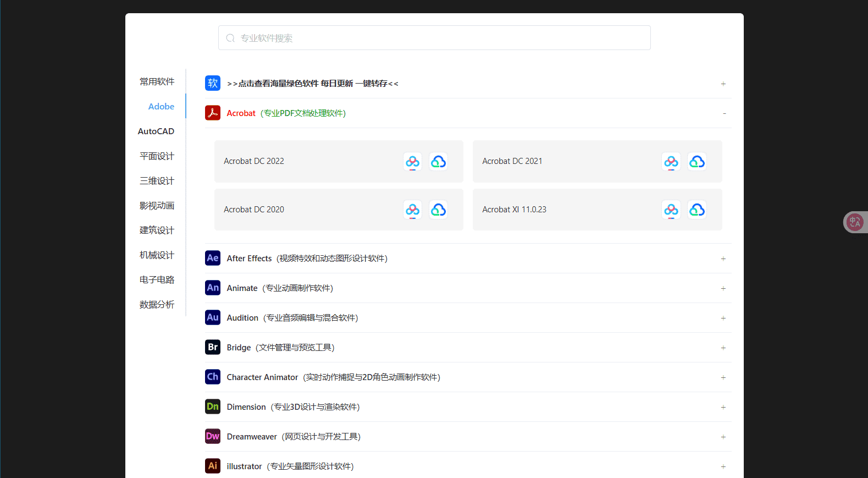This screenshot has height=478, width=868.
Task: Click Audition (专业音频编辑与混合软件) title
Action: tap(292, 318)
